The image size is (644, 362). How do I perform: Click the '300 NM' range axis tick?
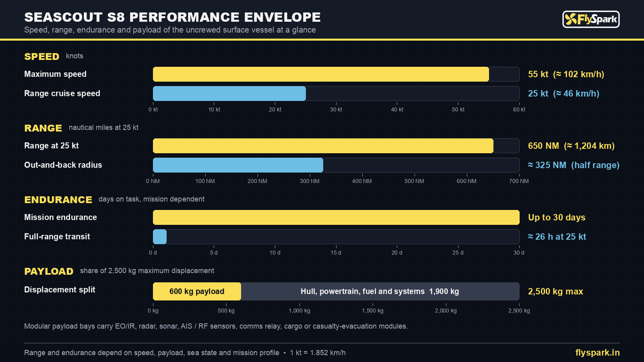coord(310,181)
